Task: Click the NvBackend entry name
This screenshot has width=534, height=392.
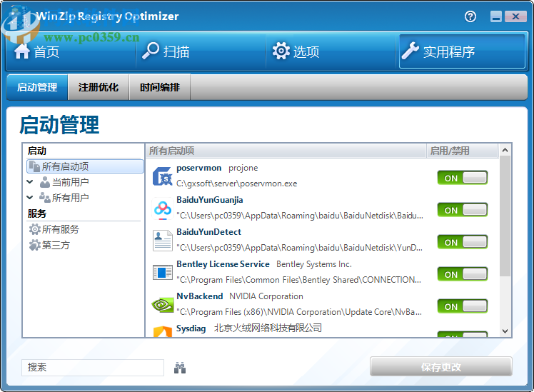Action: 200,296
